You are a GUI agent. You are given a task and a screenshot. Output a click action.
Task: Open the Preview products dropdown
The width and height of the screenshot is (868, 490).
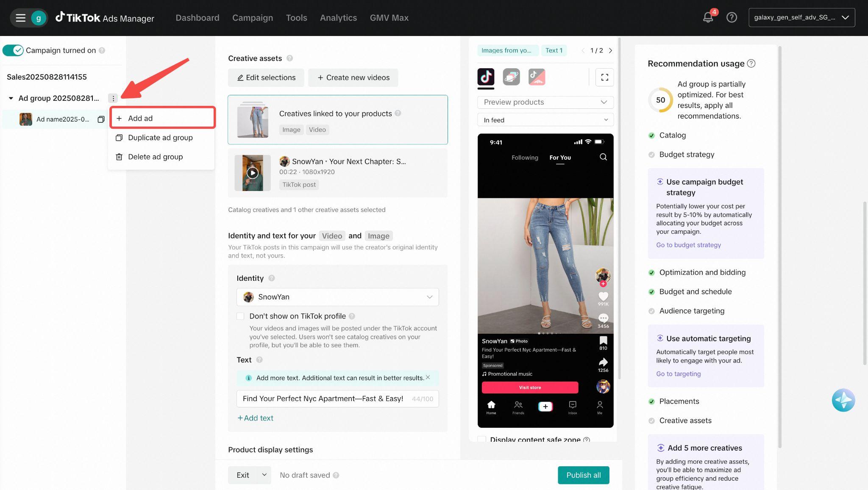545,102
